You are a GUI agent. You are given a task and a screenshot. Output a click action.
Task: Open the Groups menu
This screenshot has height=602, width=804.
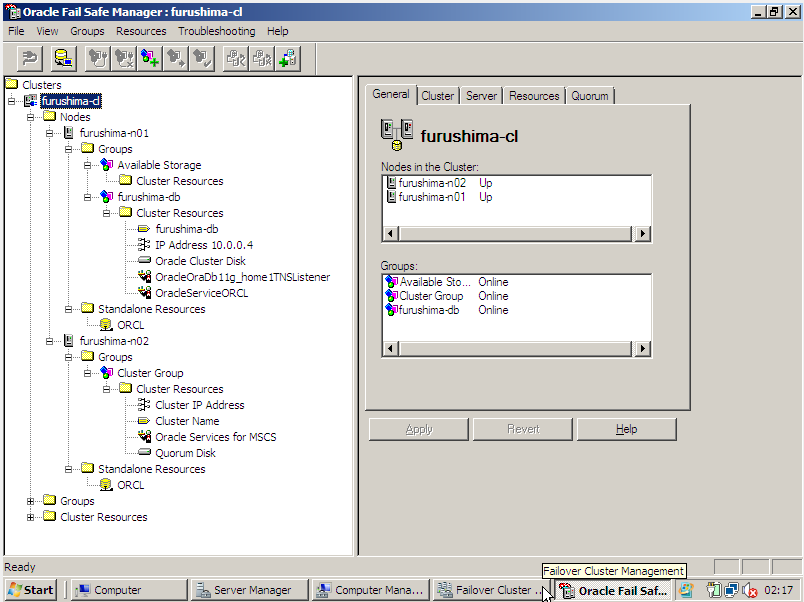(x=87, y=31)
